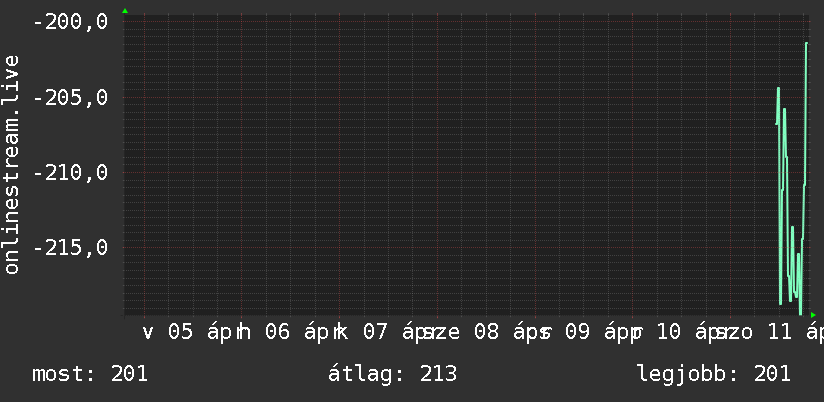Image resolution: width=824 pixels, height=402 pixels.
Task: Click the -200,0 y-axis label
Action: coord(70,23)
